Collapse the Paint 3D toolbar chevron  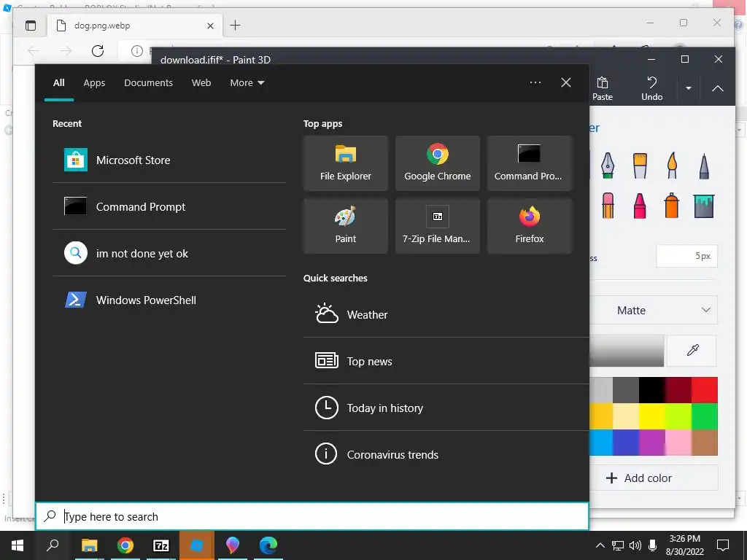point(718,88)
